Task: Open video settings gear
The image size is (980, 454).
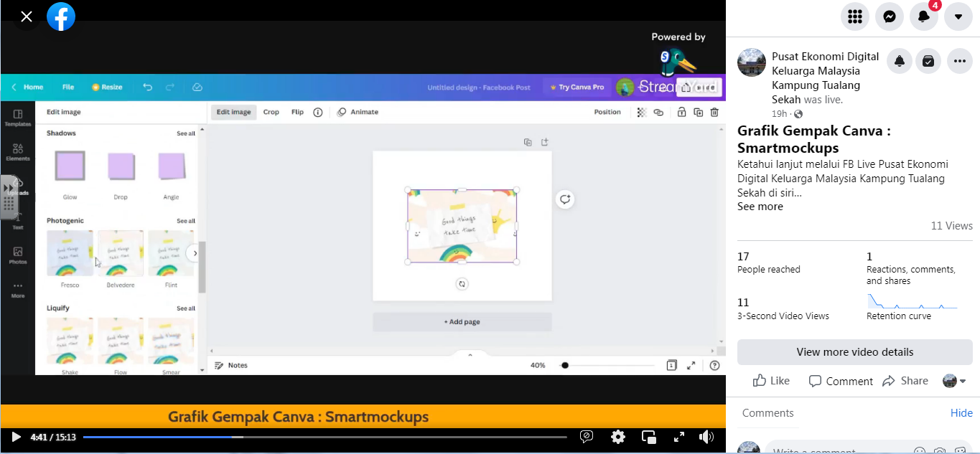Action: coord(618,437)
